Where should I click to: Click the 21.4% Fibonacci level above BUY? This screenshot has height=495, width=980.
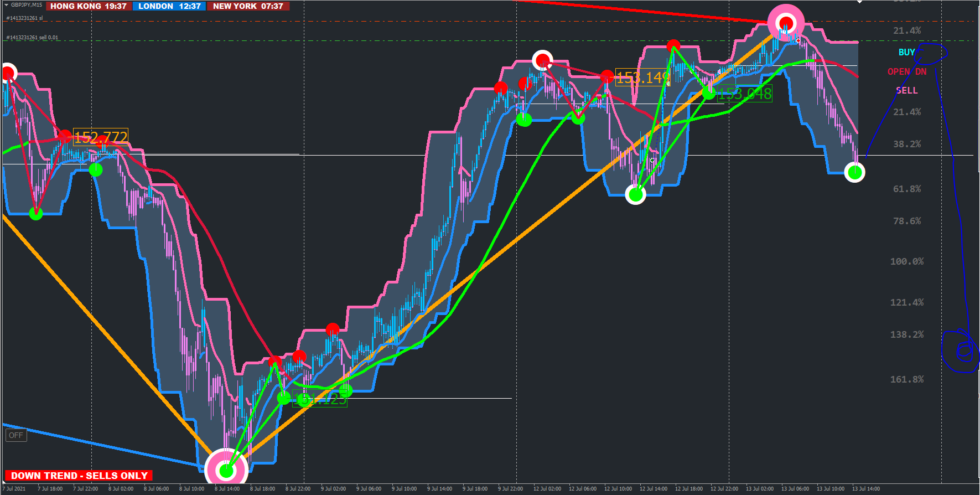click(x=907, y=30)
